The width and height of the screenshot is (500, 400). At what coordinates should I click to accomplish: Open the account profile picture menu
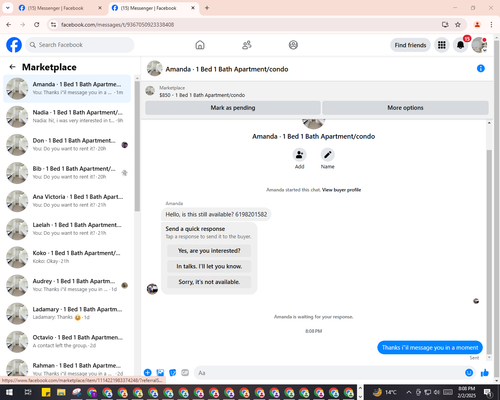479,45
